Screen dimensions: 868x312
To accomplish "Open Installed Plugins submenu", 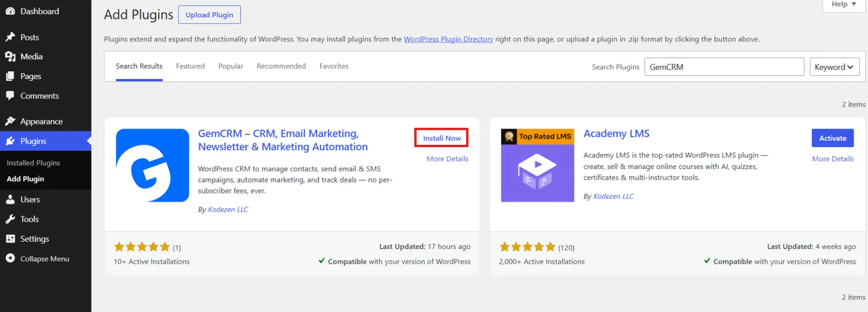I will (33, 163).
